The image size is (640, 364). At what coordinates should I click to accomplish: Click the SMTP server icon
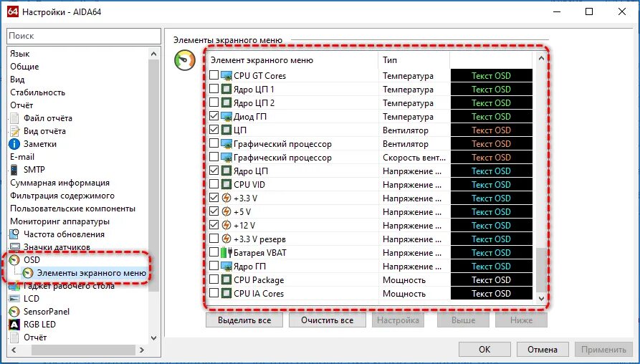click(14, 170)
